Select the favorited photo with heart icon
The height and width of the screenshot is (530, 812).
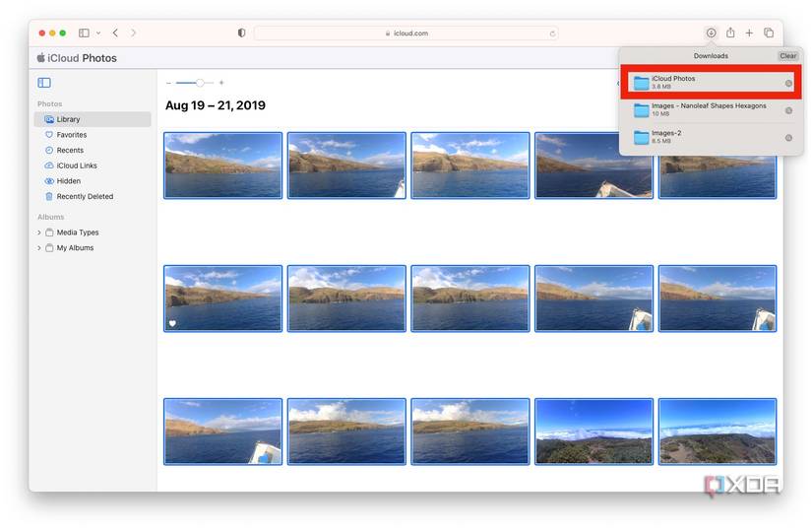(223, 298)
